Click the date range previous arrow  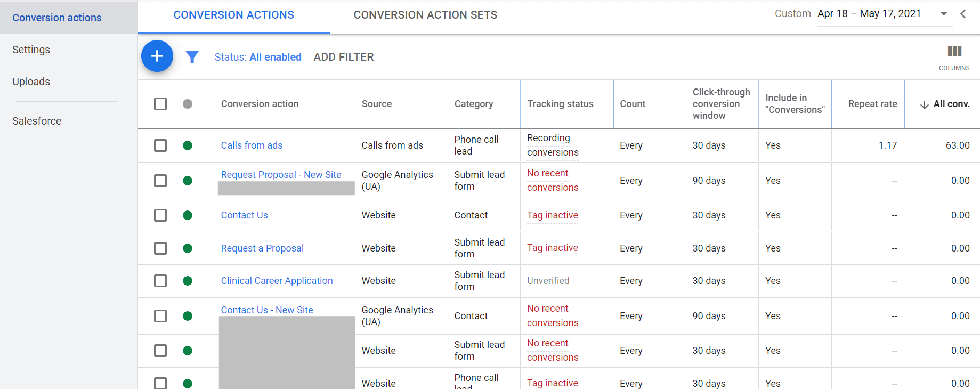963,14
